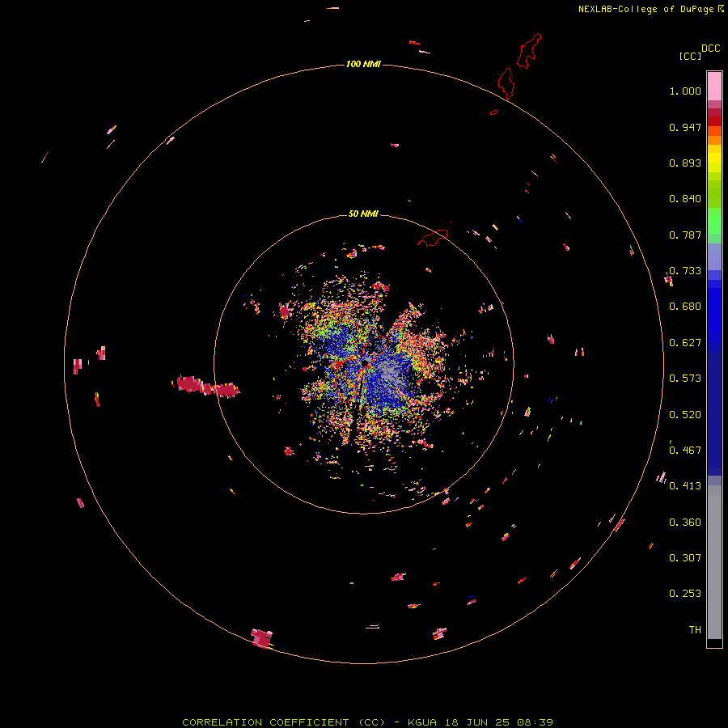Click the 0.680 legend value

(x=685, y=307)
